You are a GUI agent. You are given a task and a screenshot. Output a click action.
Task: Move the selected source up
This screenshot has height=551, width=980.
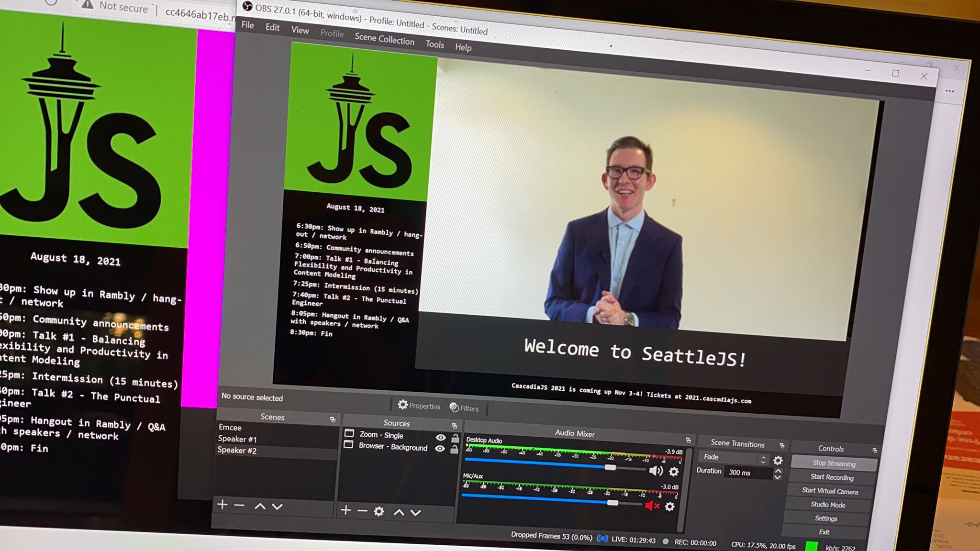coord(399,512)
